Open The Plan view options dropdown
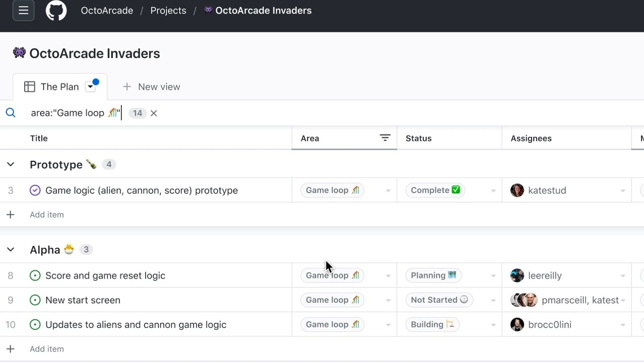The height and width of the screenshot is (362, 644). [91, 87]
